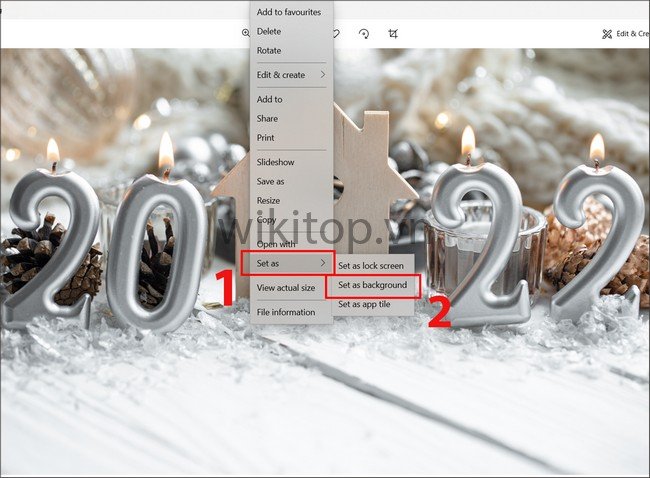Select View actual size option

click(x=286, y=288)
